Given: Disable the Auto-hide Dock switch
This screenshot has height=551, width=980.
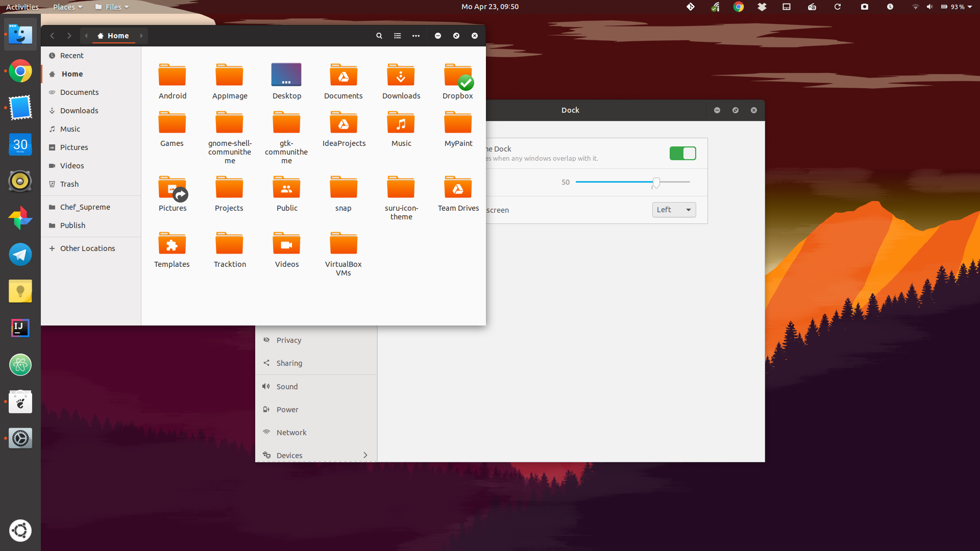Looking at the screenshot, I should 682,153.
